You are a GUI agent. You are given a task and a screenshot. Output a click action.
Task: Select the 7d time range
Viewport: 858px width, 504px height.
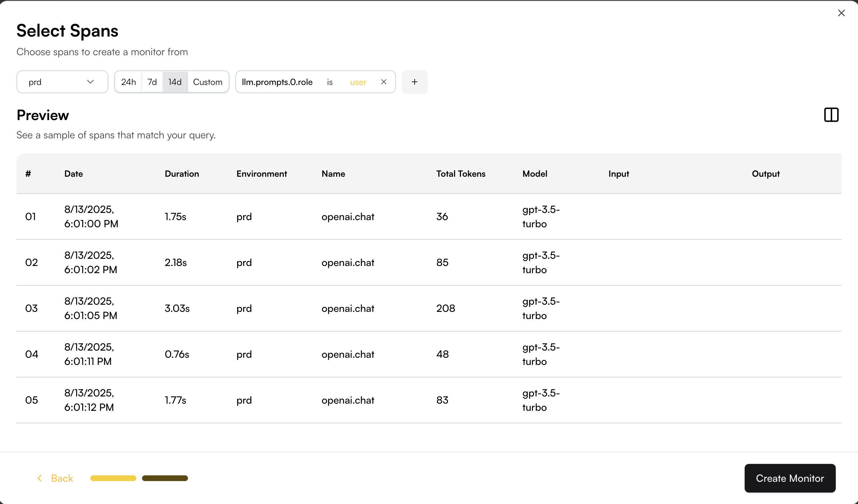pyautogui.click(x=152, y=82)
